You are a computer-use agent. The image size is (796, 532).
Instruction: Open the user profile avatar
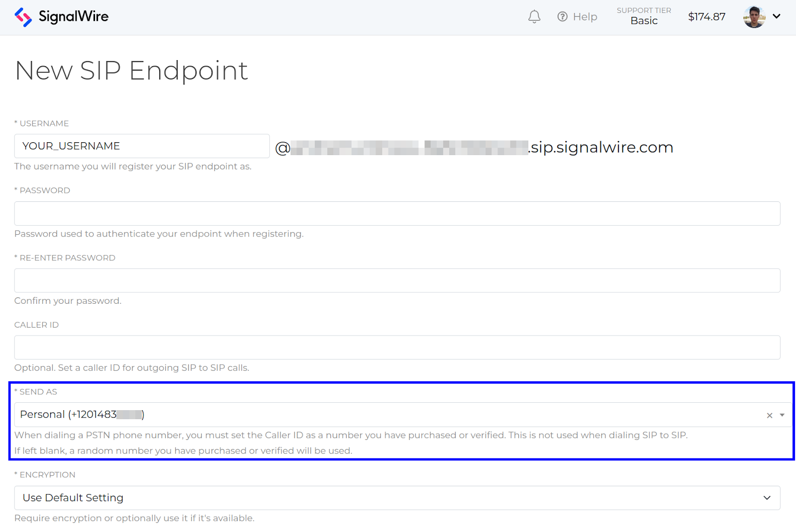[754, 17]
